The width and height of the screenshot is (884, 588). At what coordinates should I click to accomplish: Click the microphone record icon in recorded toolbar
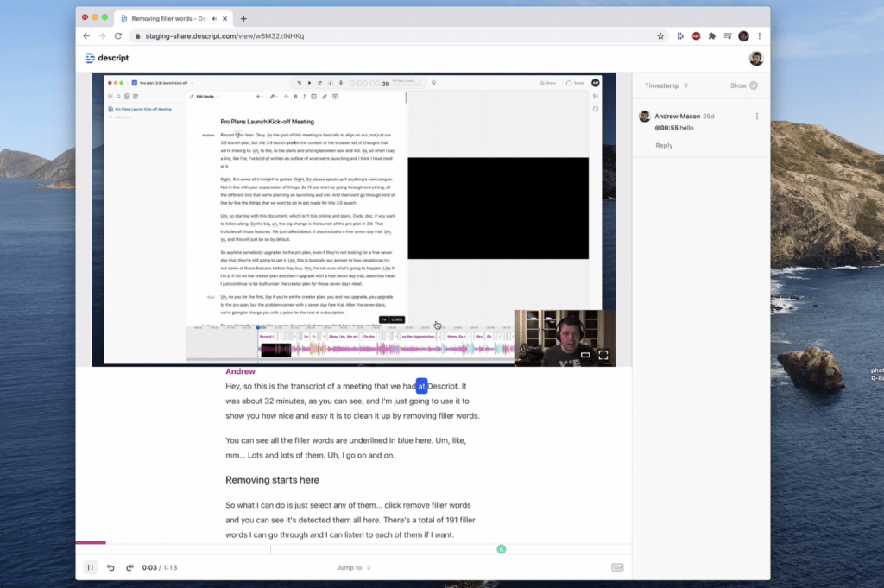pos(340,83)
